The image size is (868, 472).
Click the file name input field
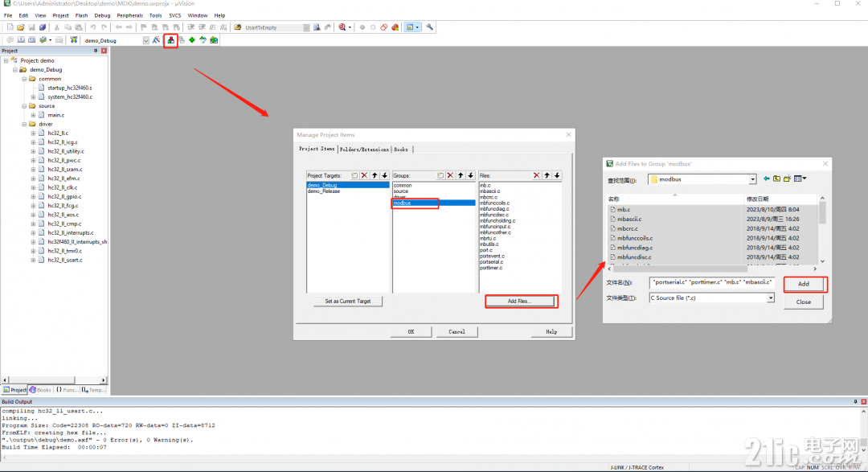[712, 282]
